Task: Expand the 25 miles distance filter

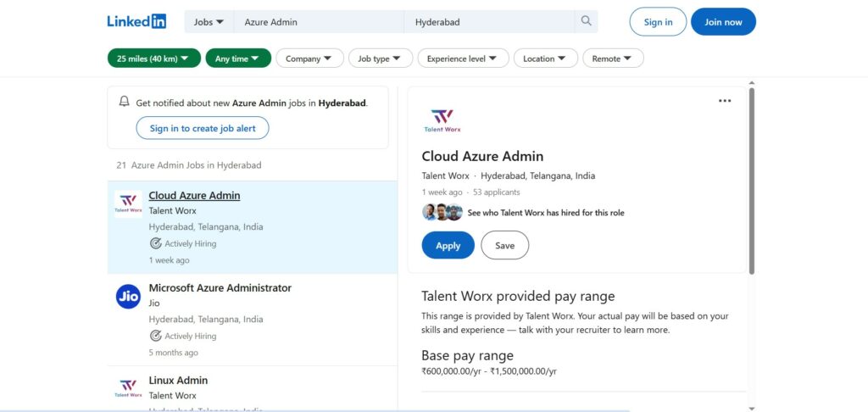Action: pos(153,58)
